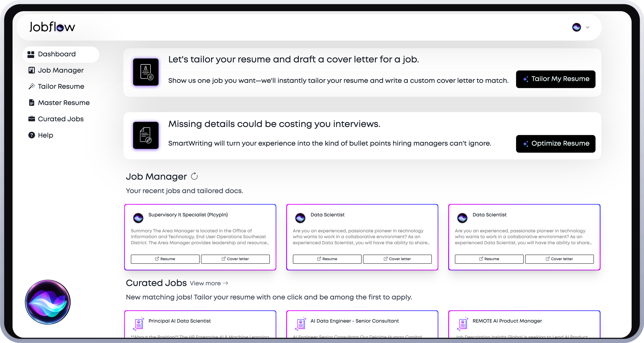Open Dashboard in the sidebar
644x343 pixels.
(x=61, y=54)
